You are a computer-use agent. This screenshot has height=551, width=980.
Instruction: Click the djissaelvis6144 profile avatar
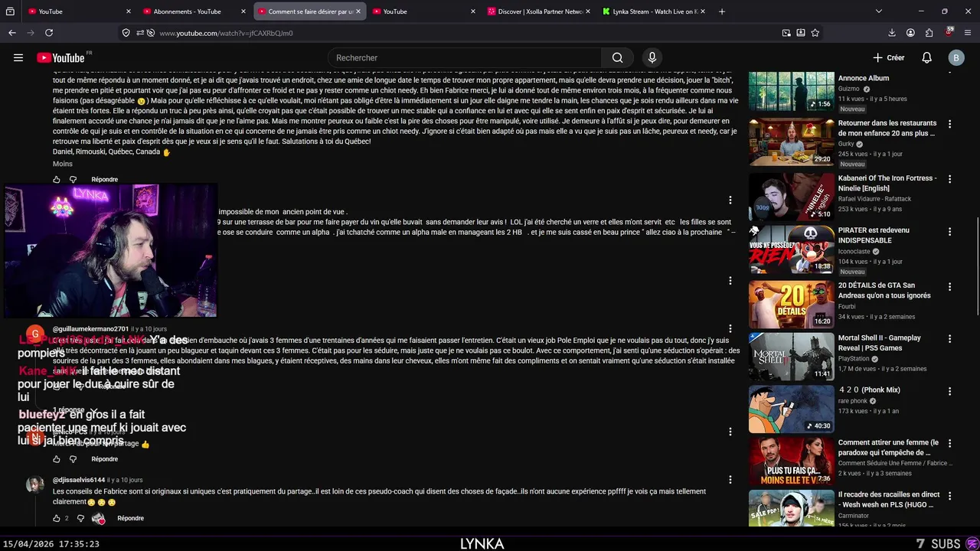pyautogui.click(x=35, y=484)
